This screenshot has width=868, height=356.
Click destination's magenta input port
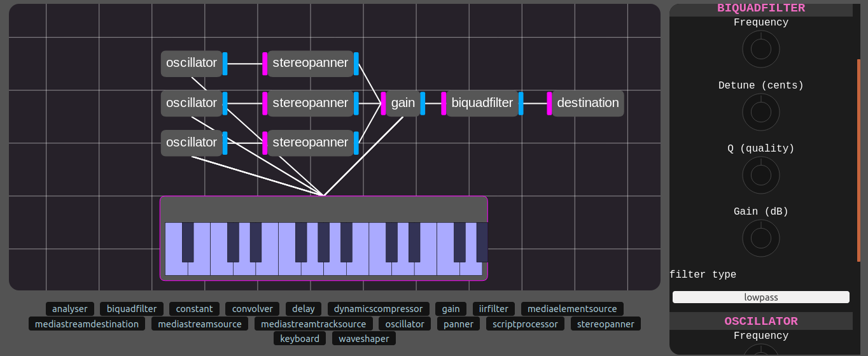(549, 103)
